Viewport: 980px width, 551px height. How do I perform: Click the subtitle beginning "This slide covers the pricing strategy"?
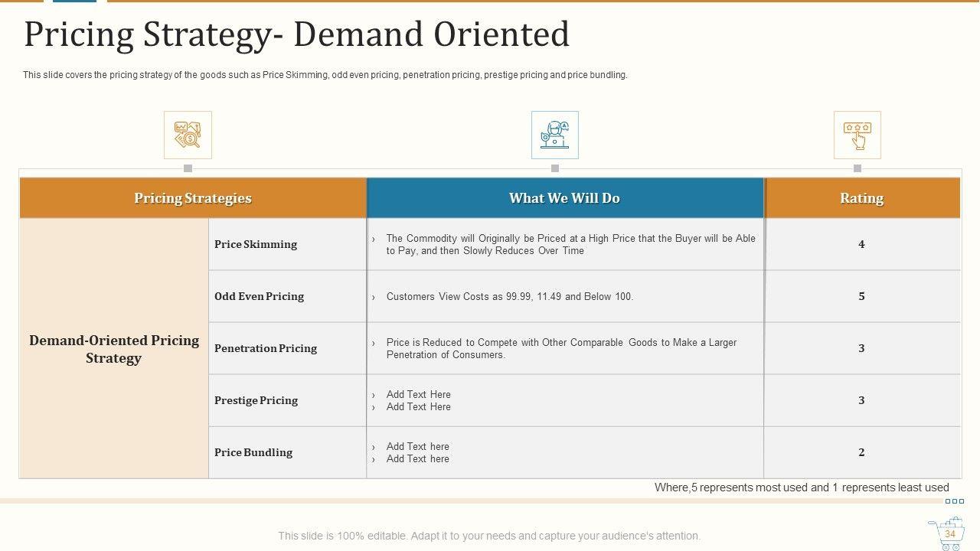tap(325, 75)
